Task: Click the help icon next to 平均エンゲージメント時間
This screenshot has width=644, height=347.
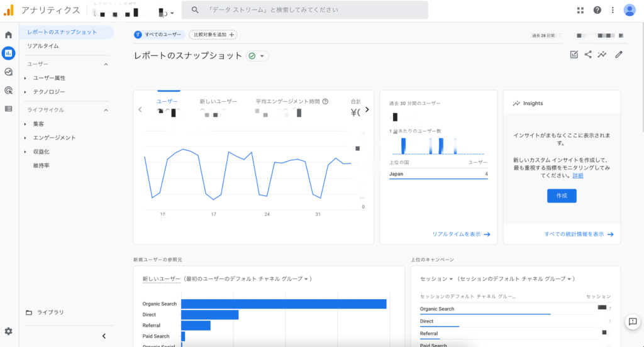Action: click(325, 101)
